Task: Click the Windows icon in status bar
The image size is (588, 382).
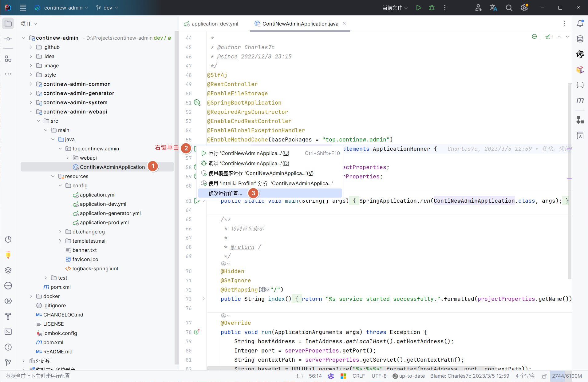Action: click(x=343, y=376)
